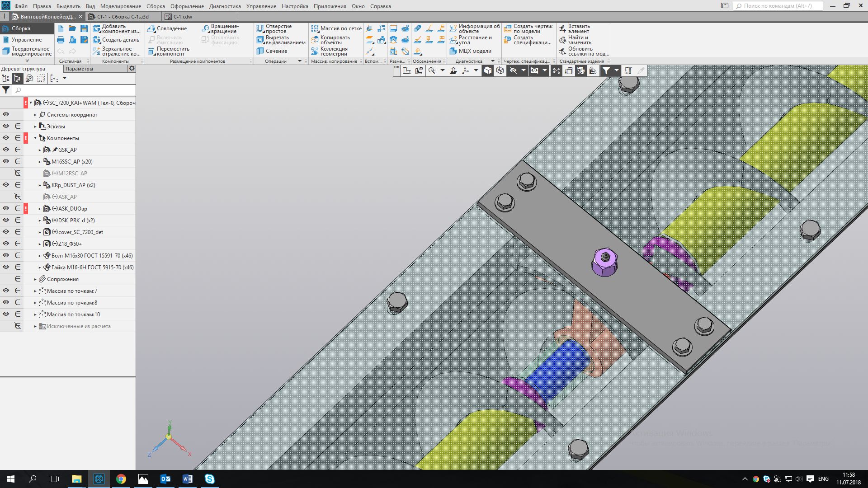Click Массив по сетке tool
The width and height of the screenshot is (868, 488).
[336, 28]
